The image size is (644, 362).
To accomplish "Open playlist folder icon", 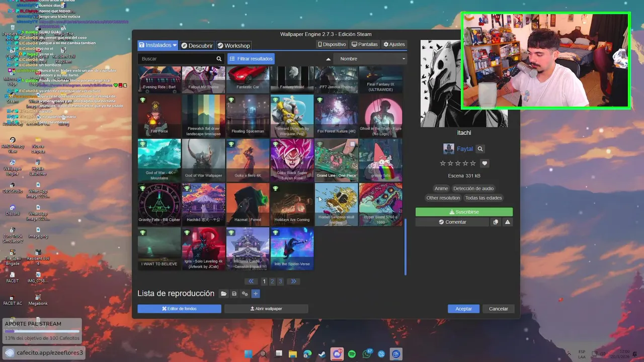I will click(x=224, y=294).
